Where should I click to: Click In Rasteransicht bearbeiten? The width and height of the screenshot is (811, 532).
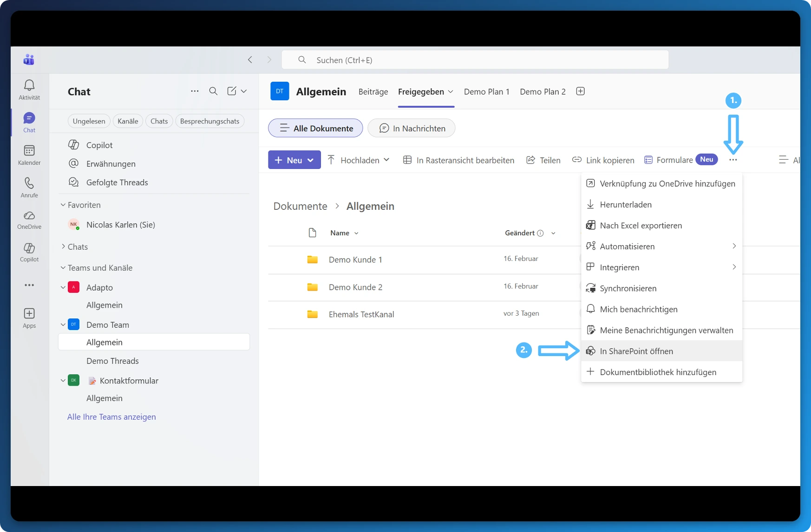click(x=458, y=160)
